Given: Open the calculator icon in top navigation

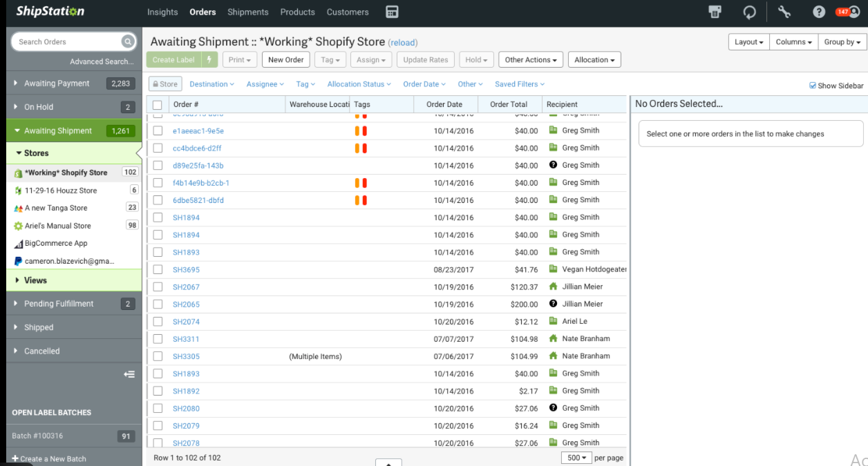Looking at the screenshot, I should (392, 12).
